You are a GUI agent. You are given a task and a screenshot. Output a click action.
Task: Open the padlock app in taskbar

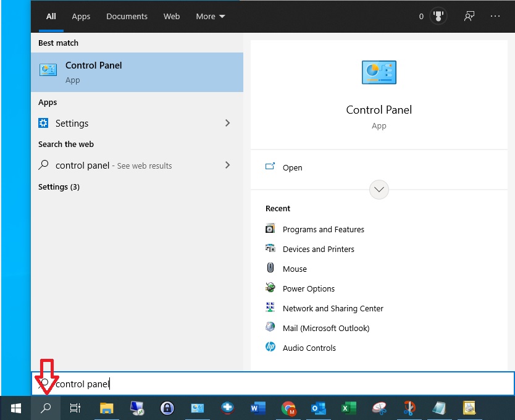coord(167,408)
